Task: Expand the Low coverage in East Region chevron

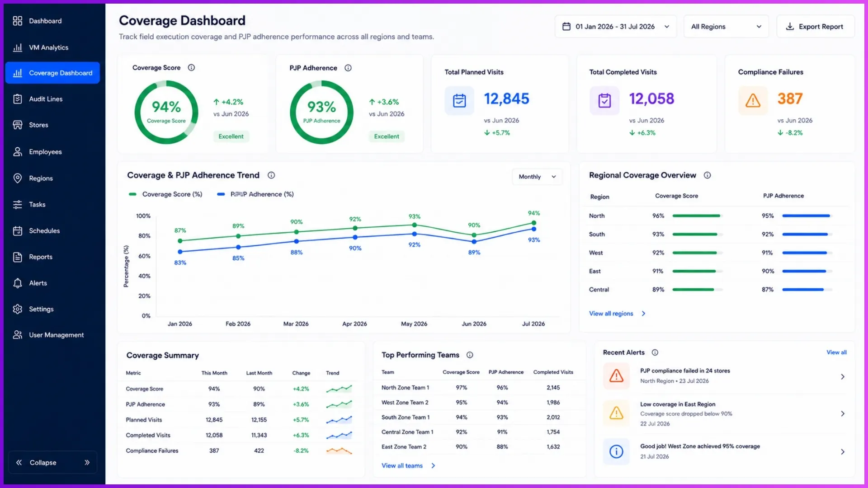Action: [842, 413]
